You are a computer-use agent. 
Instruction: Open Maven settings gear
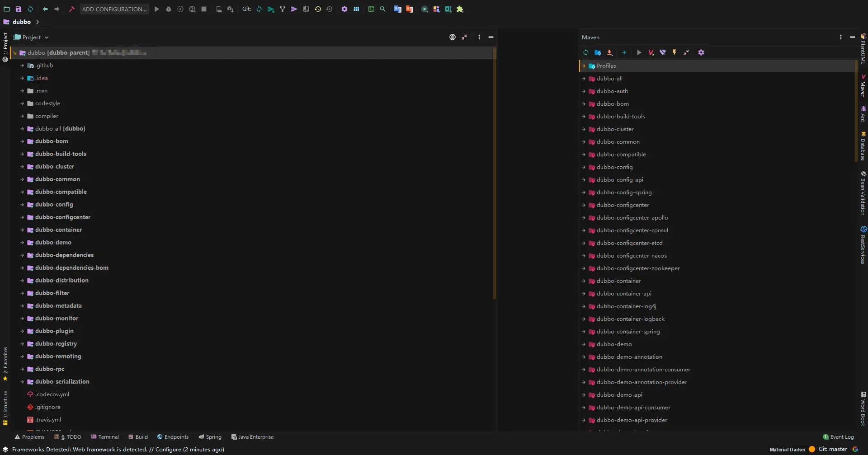click(x=701, y=52)
